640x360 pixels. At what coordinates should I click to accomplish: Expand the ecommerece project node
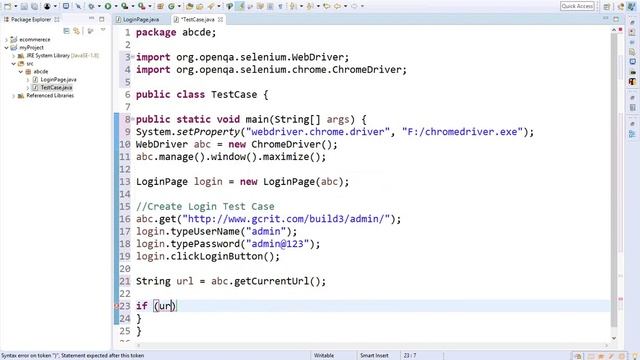click(x=6, y=40)
